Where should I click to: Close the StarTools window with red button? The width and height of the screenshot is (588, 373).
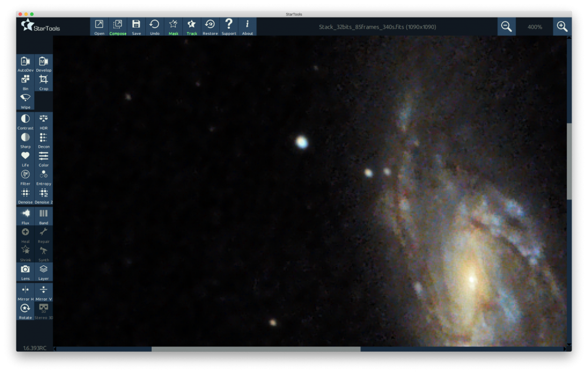pos(20,14)
